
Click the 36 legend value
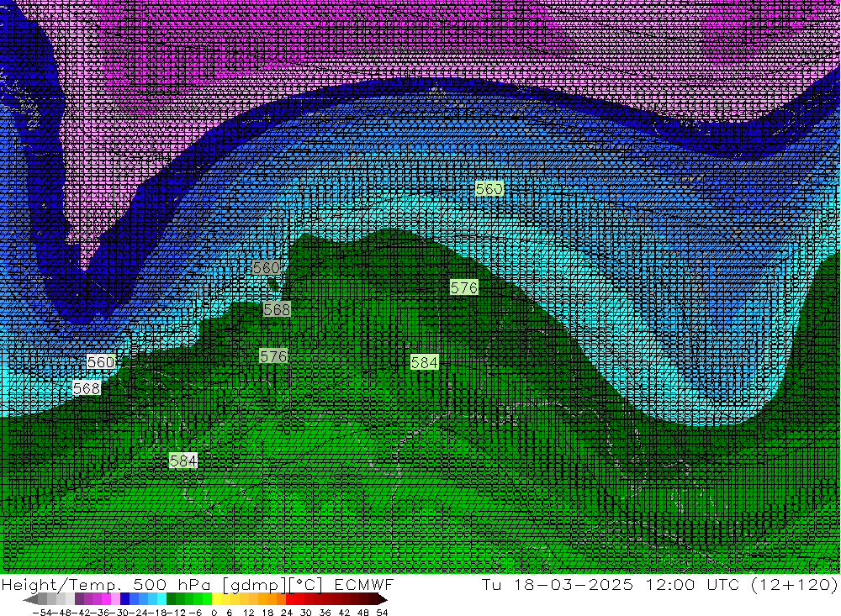pos(325,613)
